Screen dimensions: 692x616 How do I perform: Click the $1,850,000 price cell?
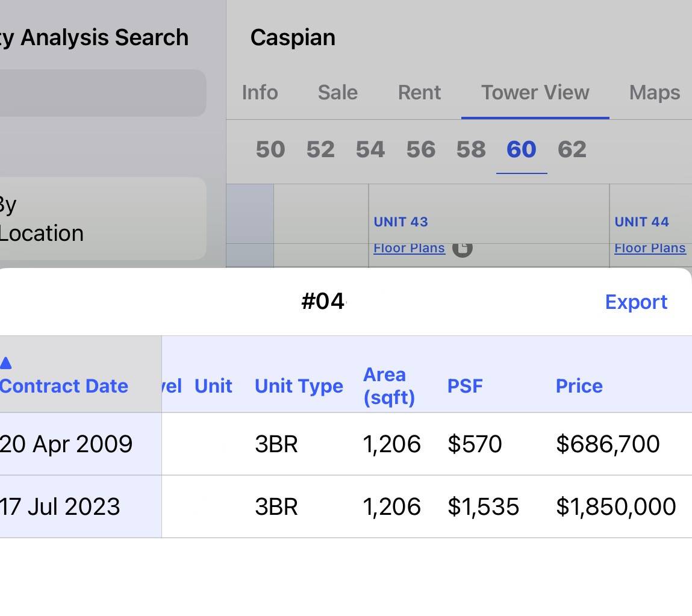click(616, 506)
